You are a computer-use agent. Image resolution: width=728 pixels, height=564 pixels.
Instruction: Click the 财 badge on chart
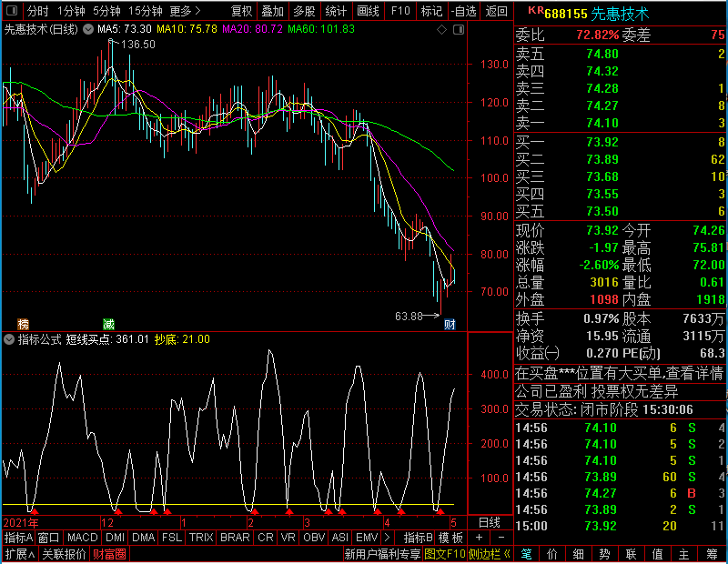coord(450,324)
